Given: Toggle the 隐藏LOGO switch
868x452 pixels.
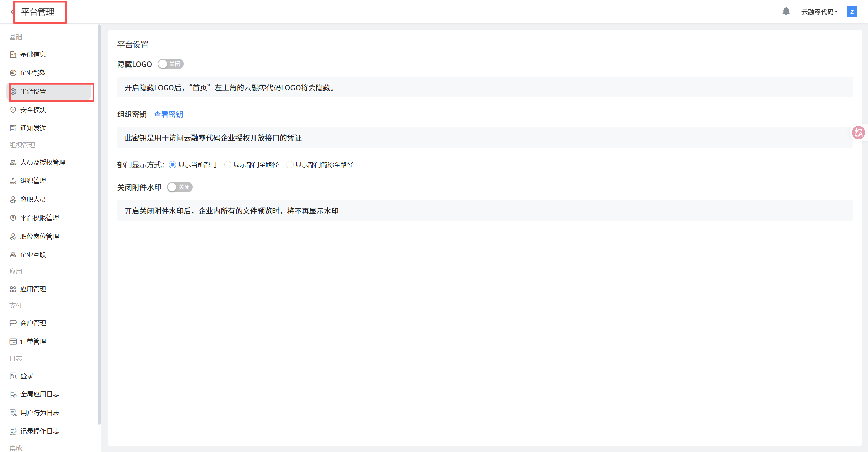Looking at the screenshot, I should (x=170, y=64).
